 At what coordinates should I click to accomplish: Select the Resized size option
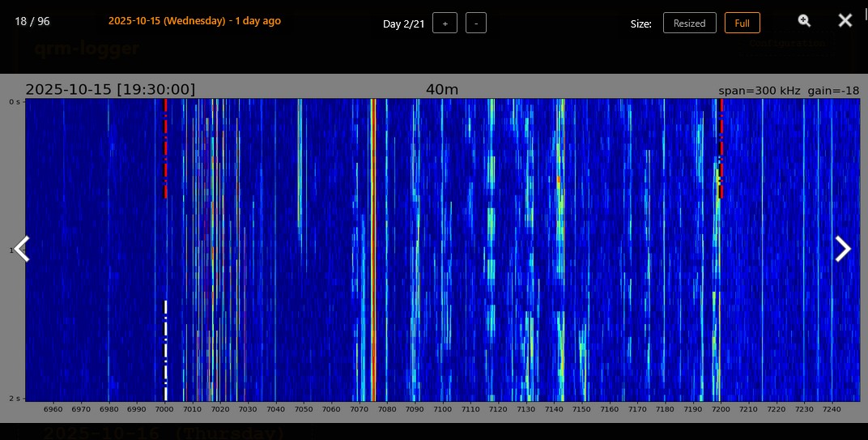pyautogui.click(x=689, y=23)
